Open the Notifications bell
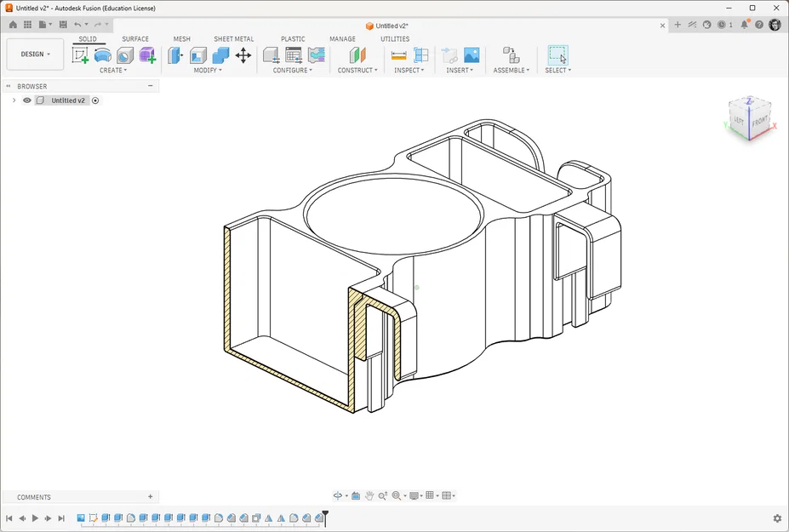Screen dimensions: 789x532 click(745, 25)
